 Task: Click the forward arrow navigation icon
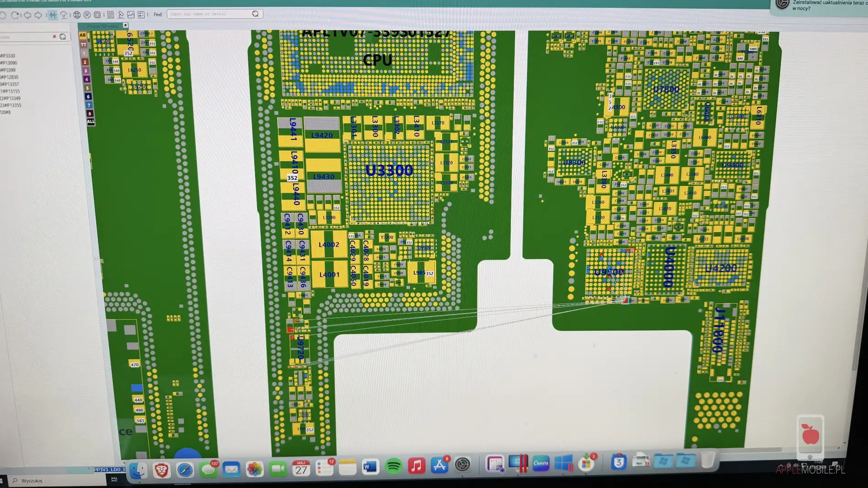pos(38,15)
